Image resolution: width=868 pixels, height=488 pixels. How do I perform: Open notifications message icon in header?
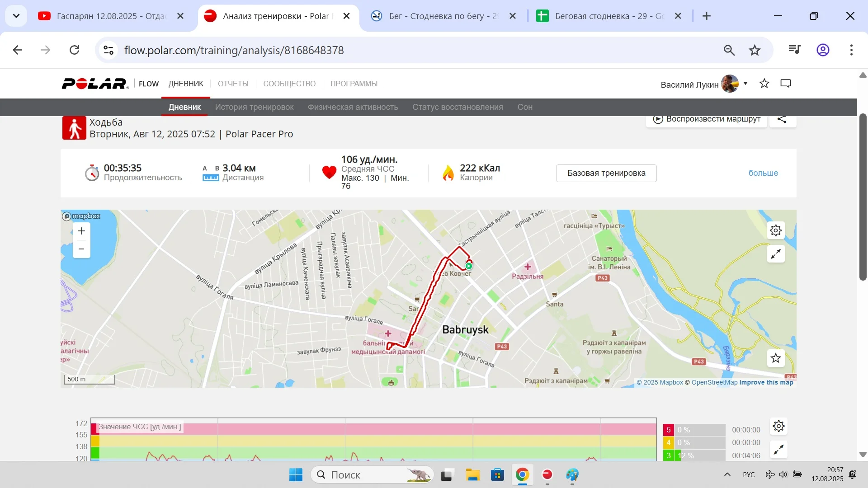point(786,84)
